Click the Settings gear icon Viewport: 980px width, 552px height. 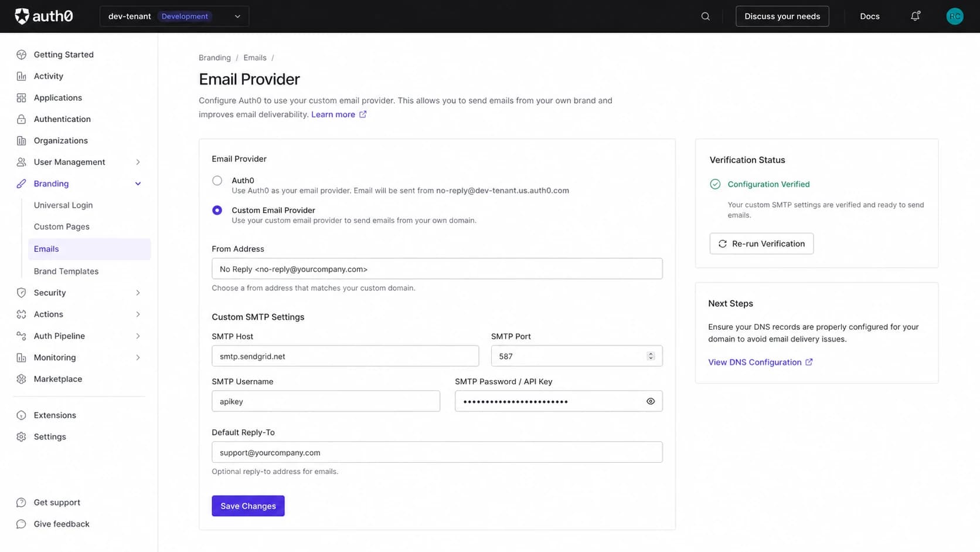coord(22,437)
